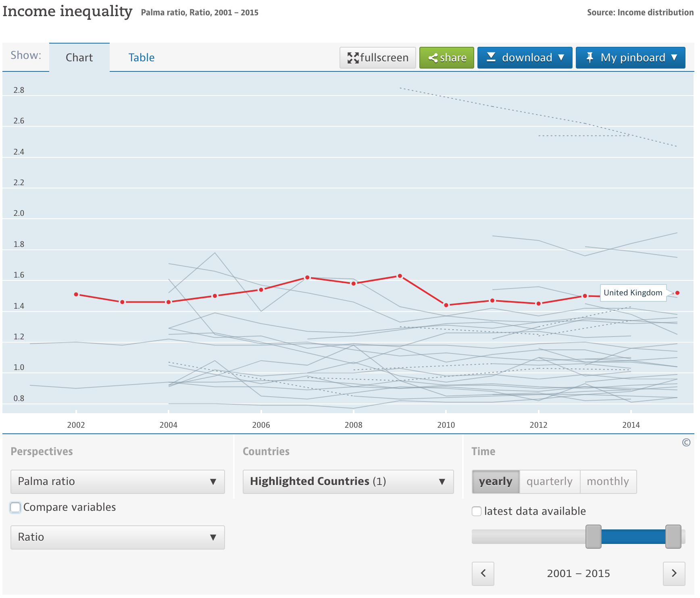Click the share icon on green button
Image resolution: width=700 pixels, height=598 pixels.
(433, 58)
